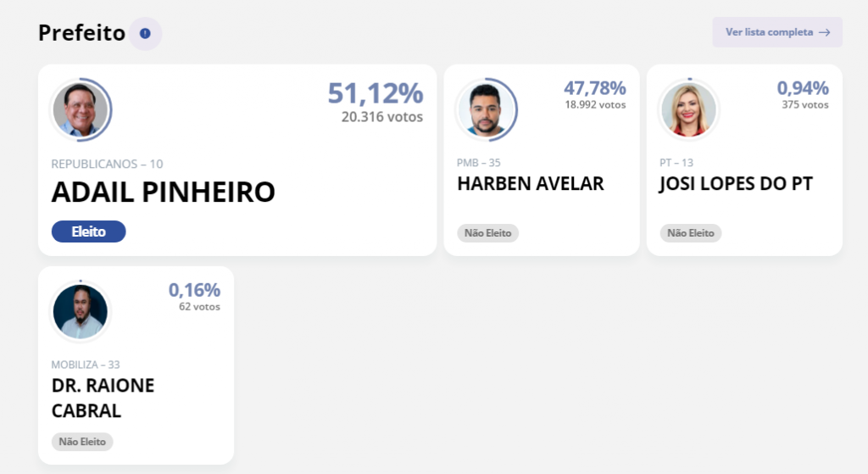Click Josi Lopes' Não Eleito badge
Viewport: 868px width, 474px height.
click(690, 232)
